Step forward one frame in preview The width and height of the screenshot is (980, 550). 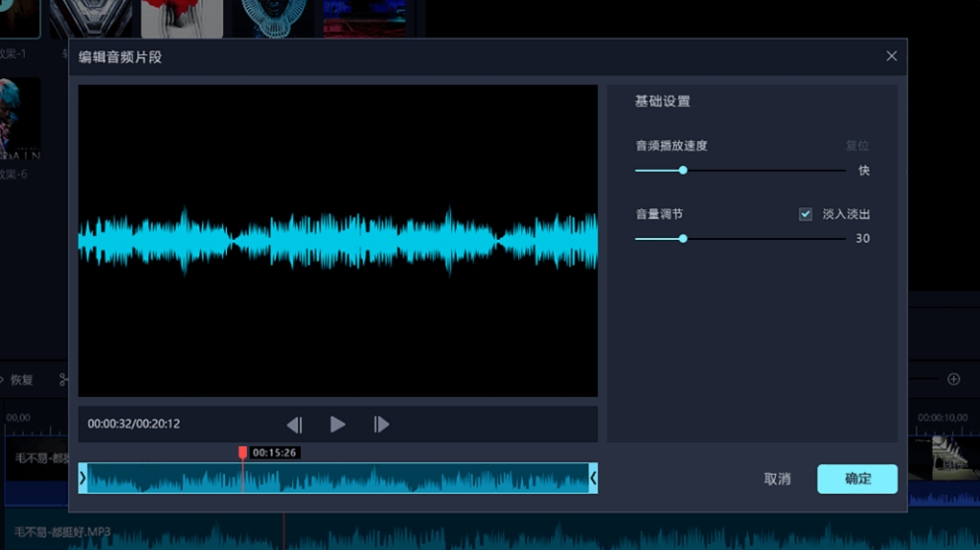[381, 425]
